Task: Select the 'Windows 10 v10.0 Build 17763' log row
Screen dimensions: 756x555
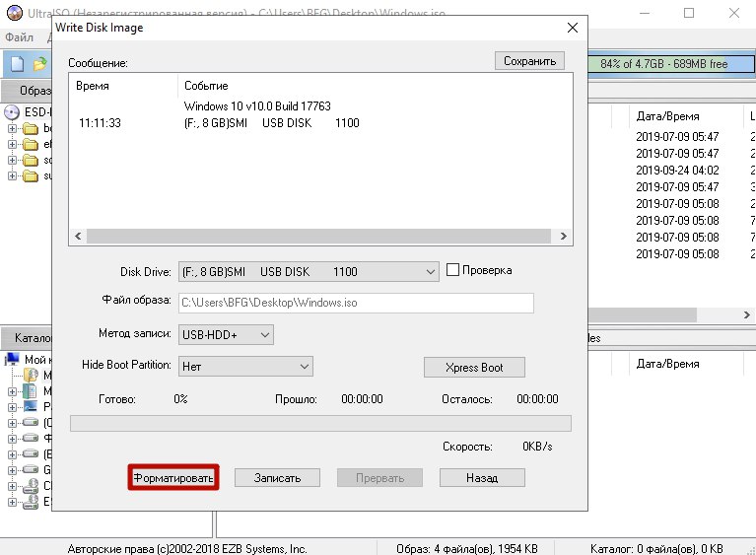Action: point(320,106)
